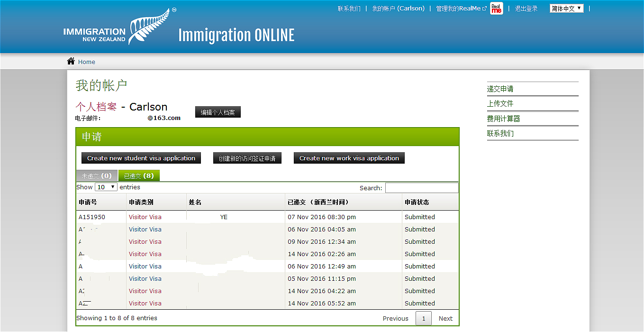Click 退出登录 to log out
Image resolution: width=644 pixels, height=332 pixels.
pyautogui.click(x=526, y=8)
